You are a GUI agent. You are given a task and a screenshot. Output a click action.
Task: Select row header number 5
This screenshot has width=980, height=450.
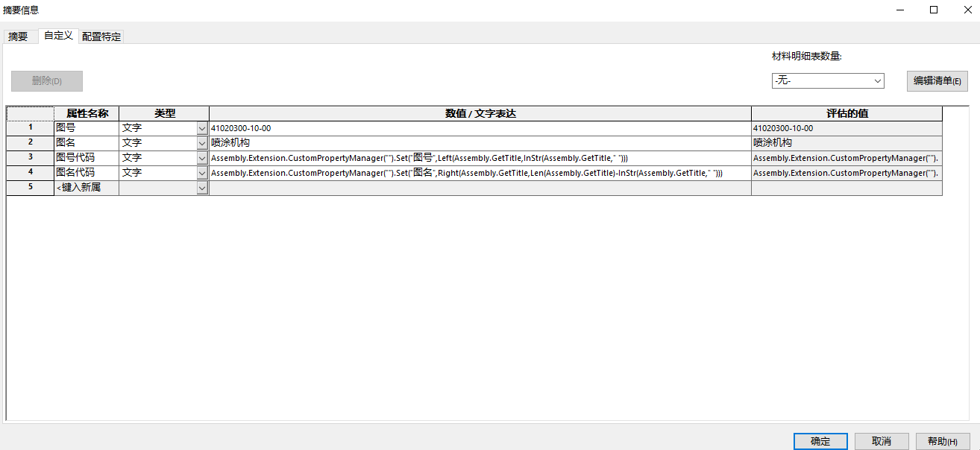tap(31, 188)
